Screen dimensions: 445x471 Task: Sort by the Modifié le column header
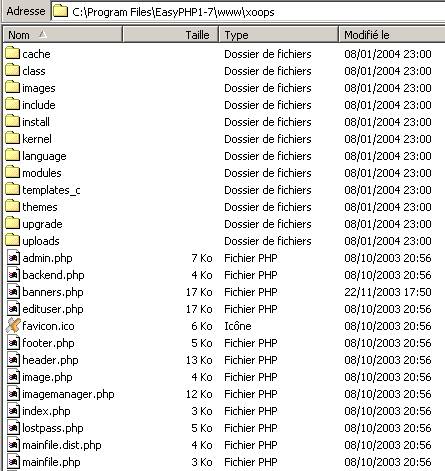click(x=392, y=35)
